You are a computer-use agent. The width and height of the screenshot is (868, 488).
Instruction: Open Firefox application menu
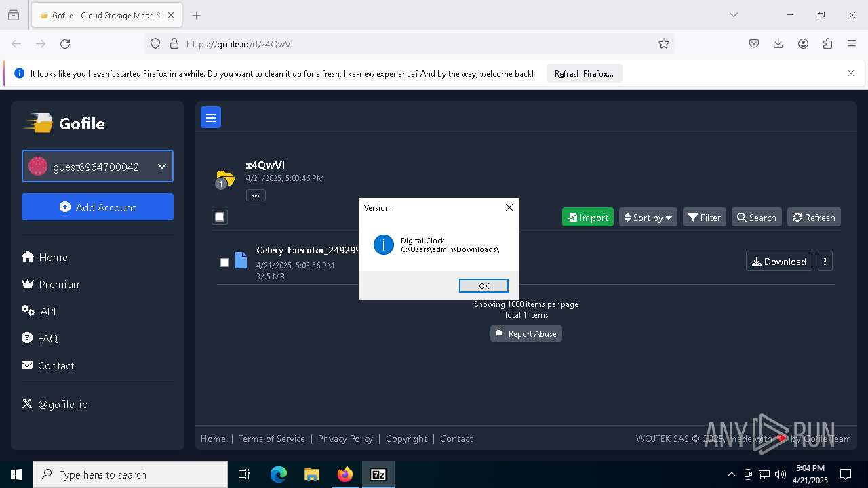852,43
